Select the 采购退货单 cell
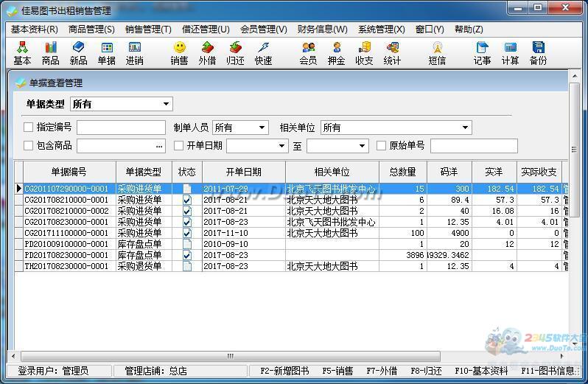Screen dimensions: 588x384 point(144,266)
